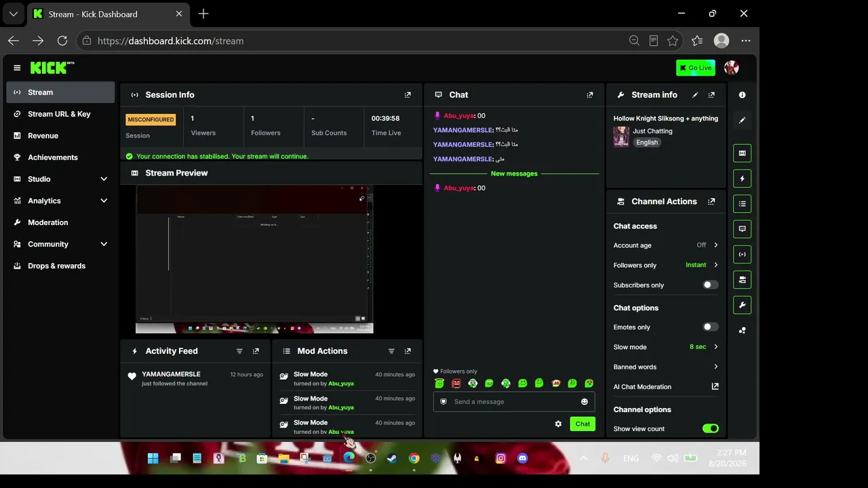
Task: Open Followers only options arrow
Action: coord(715,265)
